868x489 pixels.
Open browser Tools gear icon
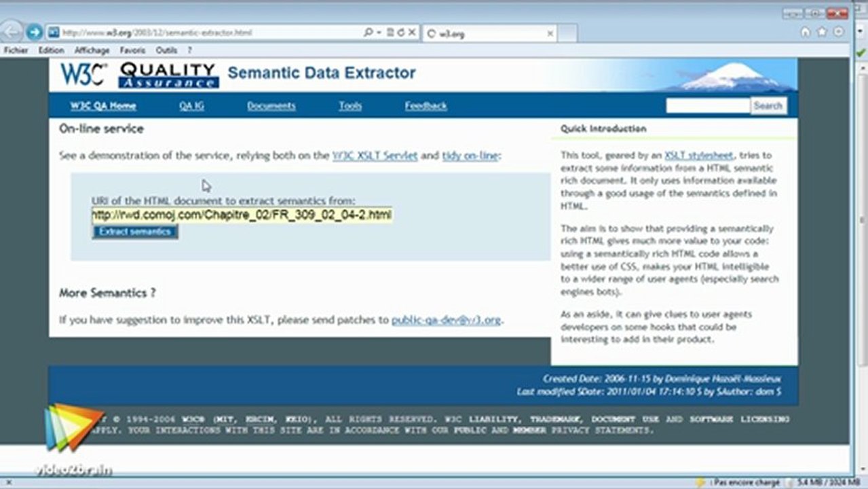839,32
